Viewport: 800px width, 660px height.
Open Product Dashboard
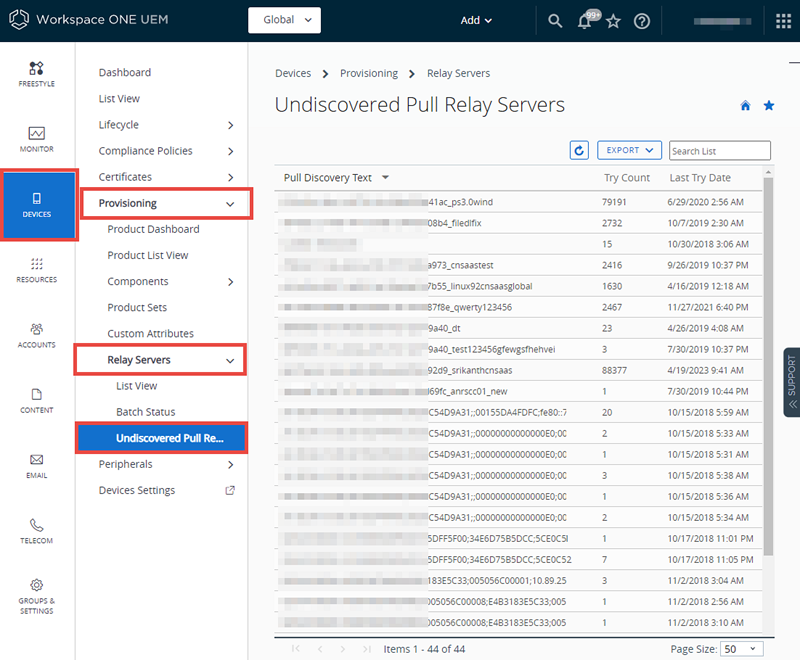pyautogui.click(x=153, y=229)
